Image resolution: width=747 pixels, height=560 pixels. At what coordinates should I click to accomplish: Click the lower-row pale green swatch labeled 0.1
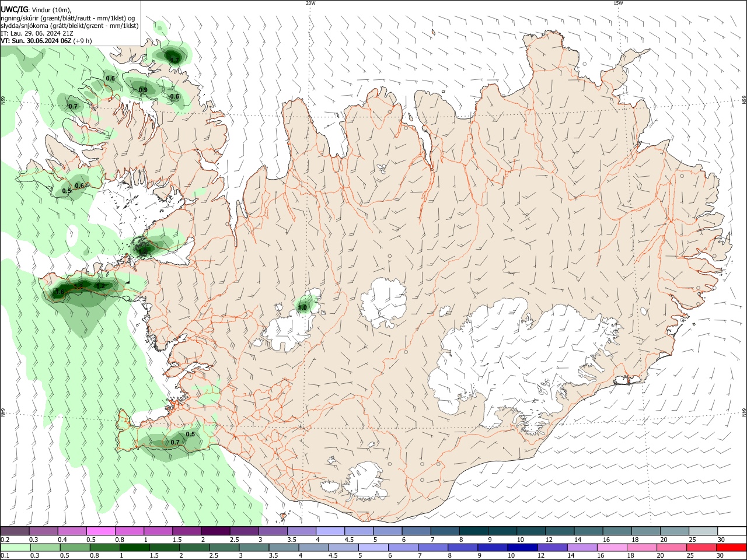15,548
